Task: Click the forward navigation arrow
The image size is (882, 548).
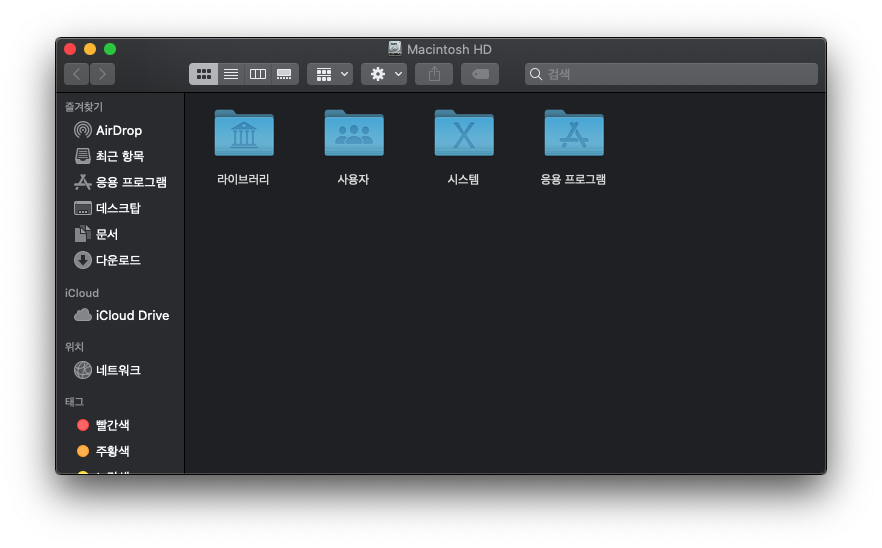Action: pos(102,74)
